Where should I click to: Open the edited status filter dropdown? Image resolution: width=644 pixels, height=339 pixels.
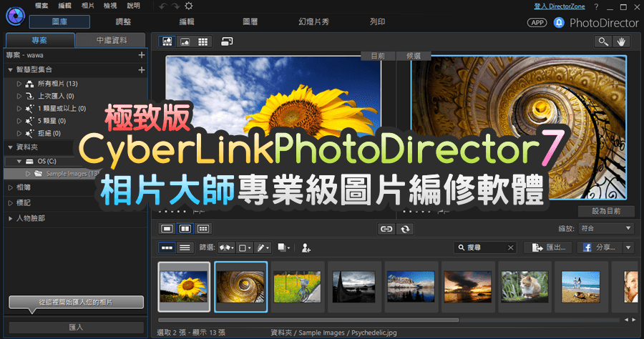tap(263, 247)
